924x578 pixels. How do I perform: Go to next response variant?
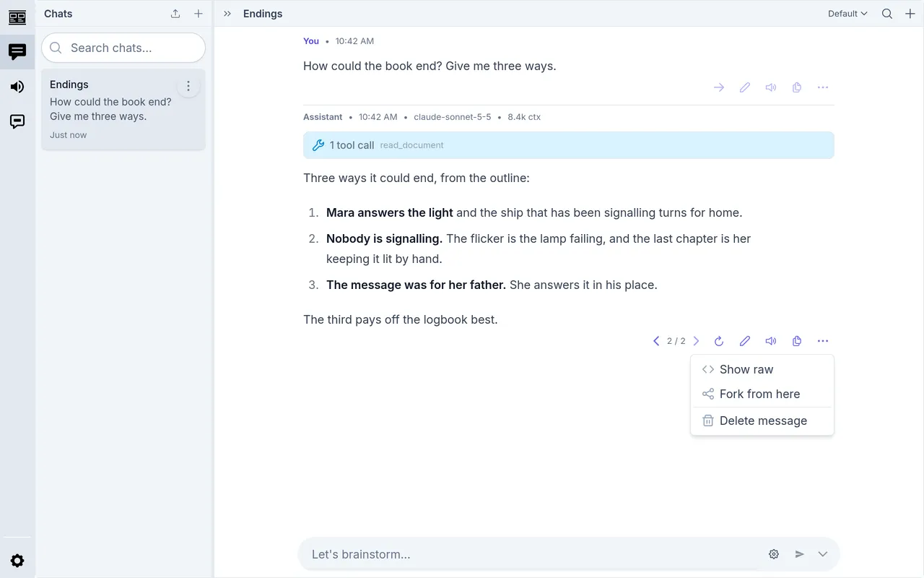[697, 341]
